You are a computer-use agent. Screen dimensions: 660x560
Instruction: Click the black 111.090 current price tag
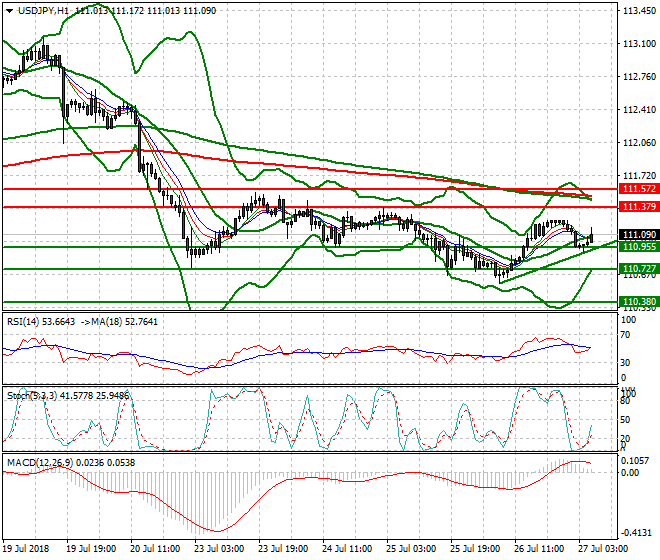638,234
